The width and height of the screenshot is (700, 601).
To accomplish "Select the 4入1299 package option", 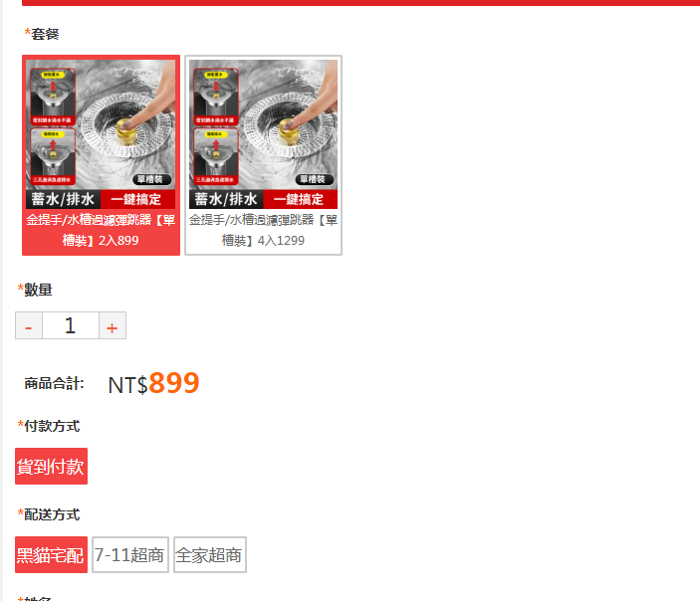I will [264, 155].
